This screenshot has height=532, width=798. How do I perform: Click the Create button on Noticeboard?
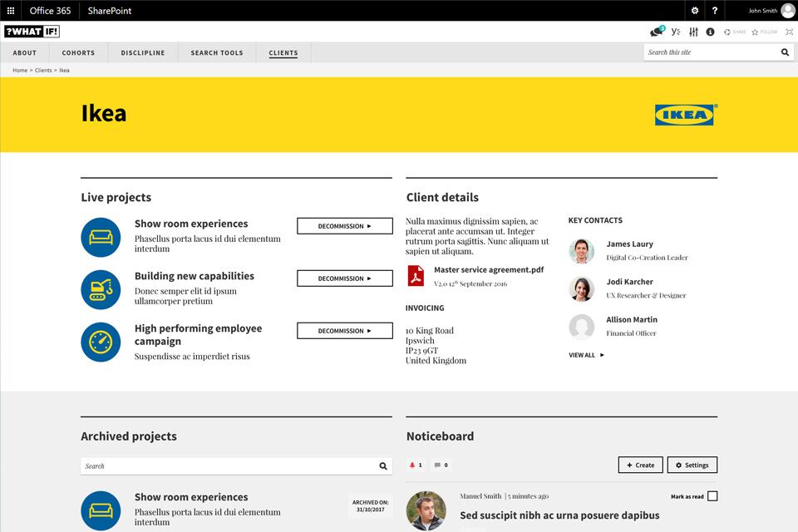(640, 465)
